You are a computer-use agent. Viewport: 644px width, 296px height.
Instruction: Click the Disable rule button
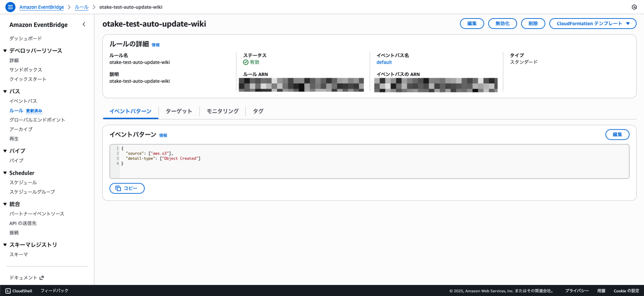502,24
